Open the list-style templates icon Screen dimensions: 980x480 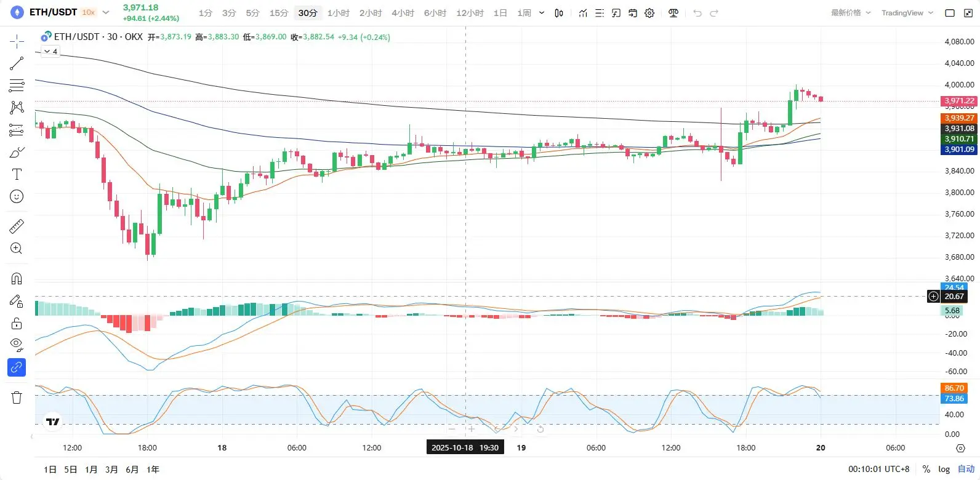tap(600, 13)
